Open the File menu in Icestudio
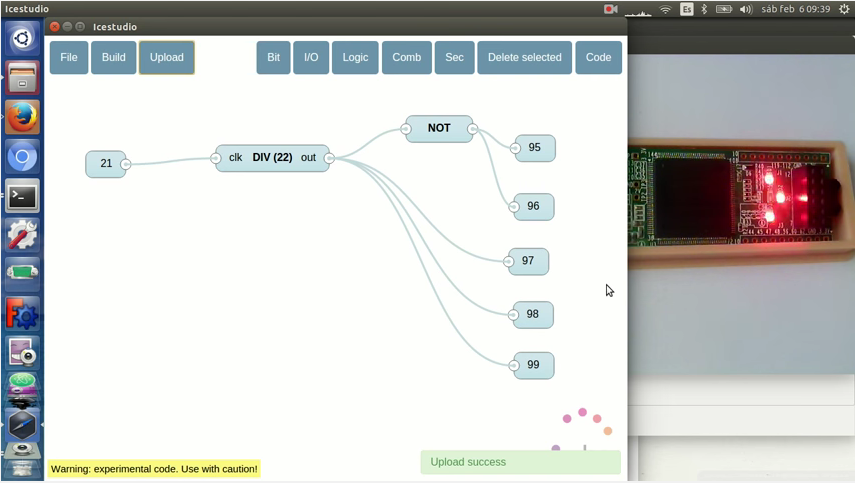The width and height of the screenshot is (855, 483). pyautogui.click(x=69, y=58)
